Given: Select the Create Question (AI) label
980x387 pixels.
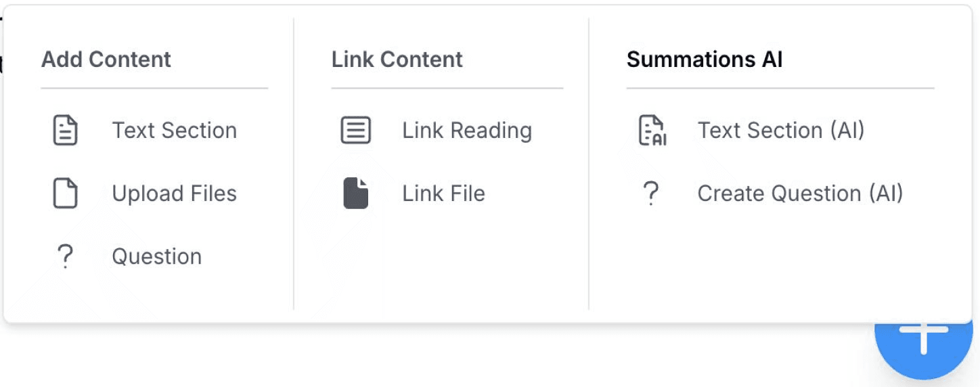Looking at the screenshot, I should coord(800,193).
